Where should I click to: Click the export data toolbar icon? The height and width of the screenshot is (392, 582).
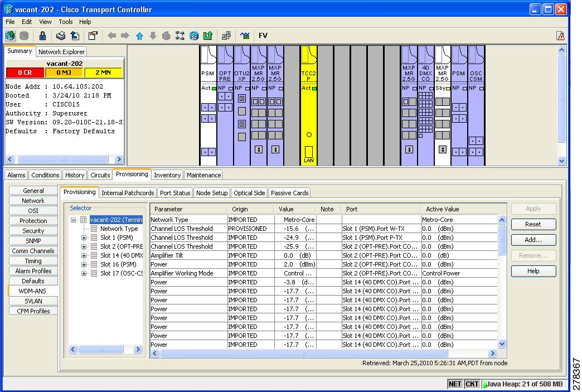click(75, 36)
